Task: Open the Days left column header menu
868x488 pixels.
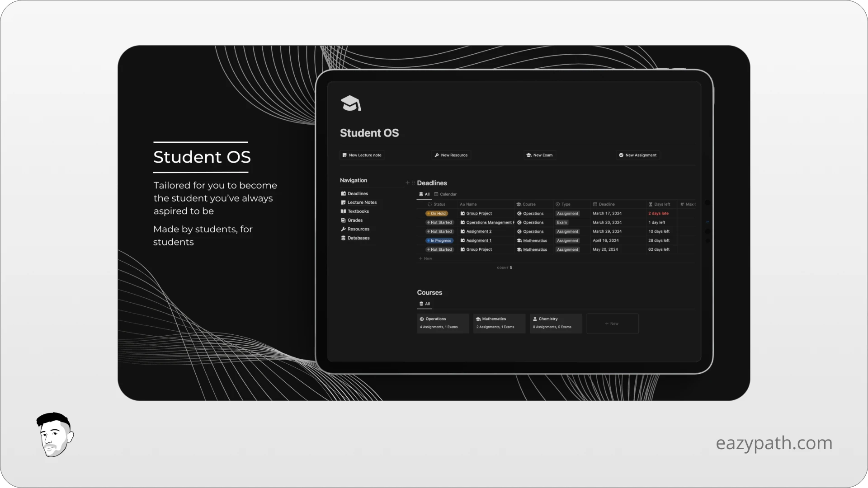Action: [660, 204]
